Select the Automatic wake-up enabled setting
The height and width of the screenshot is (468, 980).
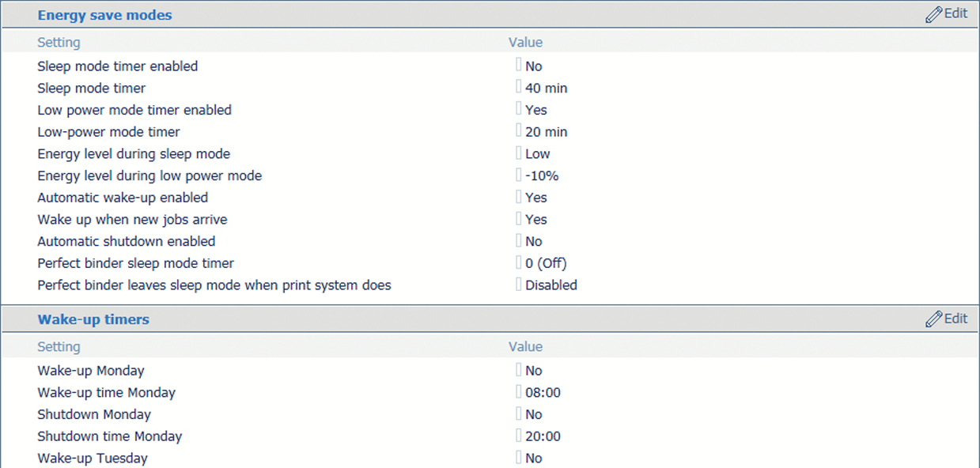coord(123,198)
